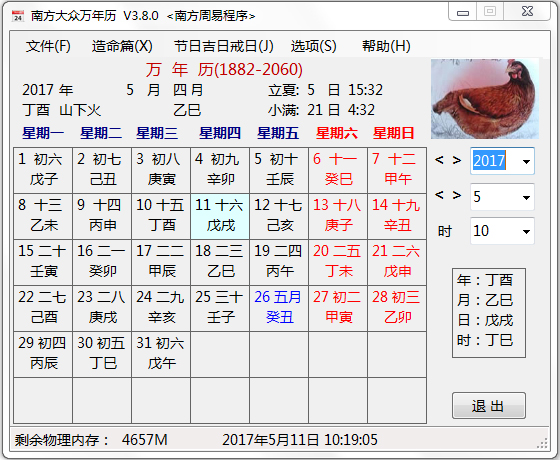560x460 pixels.
Task: Select day 17 二二 甲辰
Action: pyautogui.click(x=161, y=262)
